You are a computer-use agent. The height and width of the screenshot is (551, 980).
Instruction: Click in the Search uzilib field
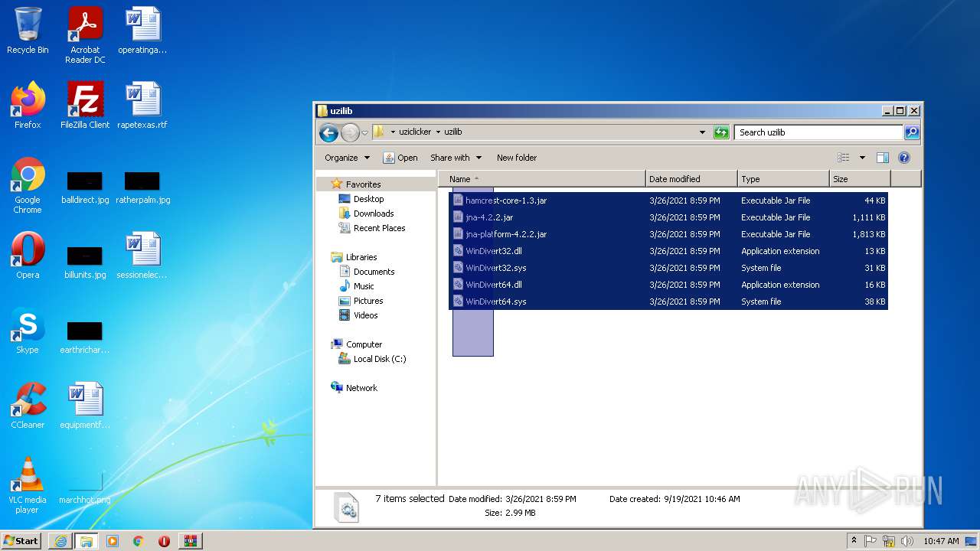tap(818, 132)
